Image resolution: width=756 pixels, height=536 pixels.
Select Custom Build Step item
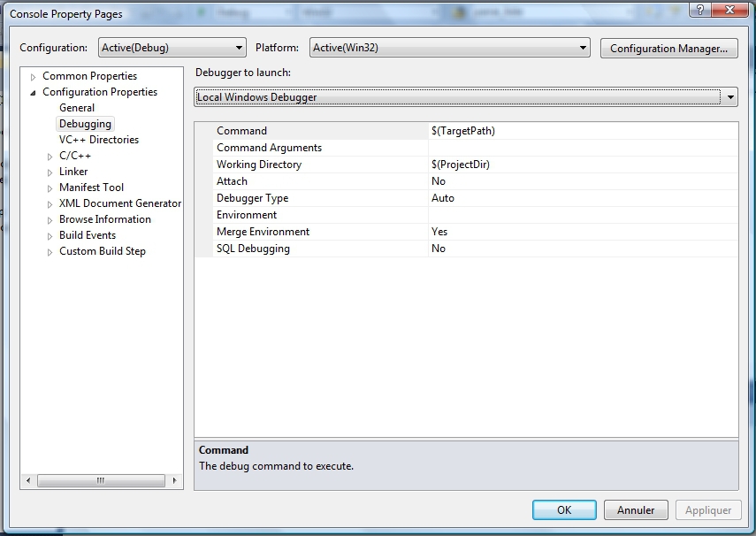pyautogui.click(x=102, y=251)
